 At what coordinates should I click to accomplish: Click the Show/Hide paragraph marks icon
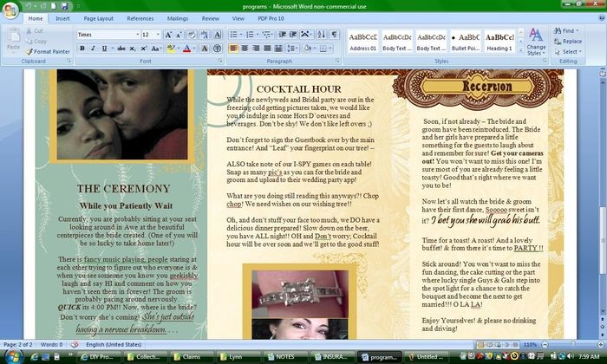point(335,35)
